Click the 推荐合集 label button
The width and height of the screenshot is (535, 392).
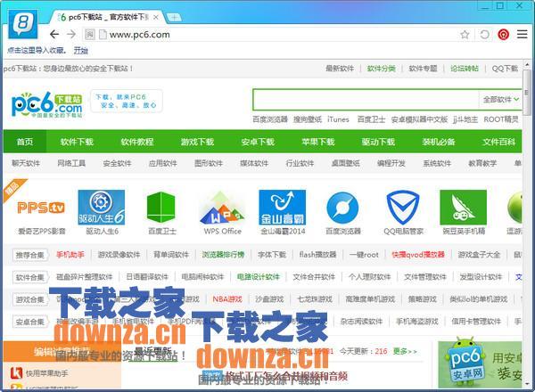pos(29,255)
